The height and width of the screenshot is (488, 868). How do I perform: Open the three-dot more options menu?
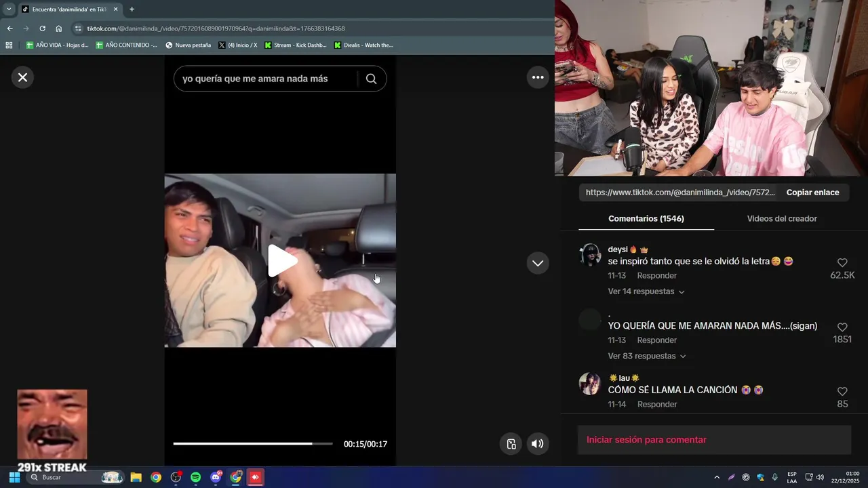538,77
